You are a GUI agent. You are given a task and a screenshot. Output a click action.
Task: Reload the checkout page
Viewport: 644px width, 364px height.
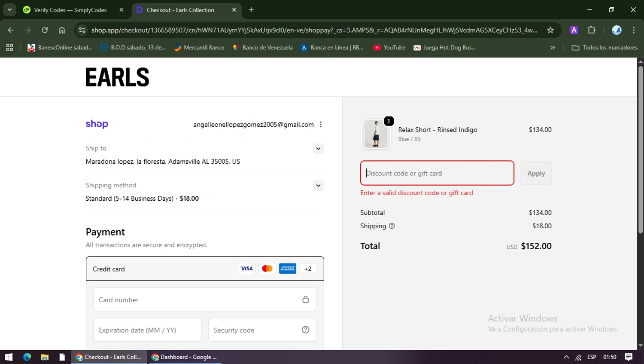45,30
